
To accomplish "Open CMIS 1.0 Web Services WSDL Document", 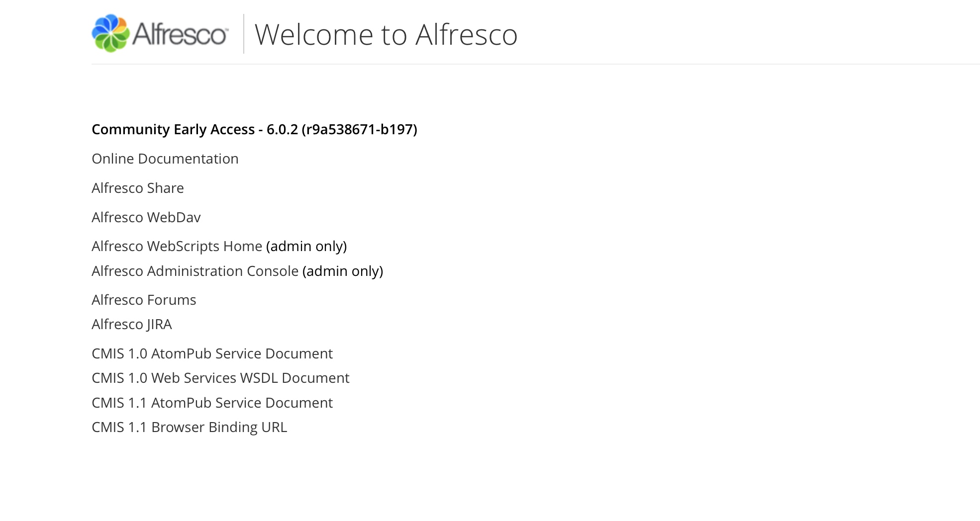I will click(x=220, y=378).
